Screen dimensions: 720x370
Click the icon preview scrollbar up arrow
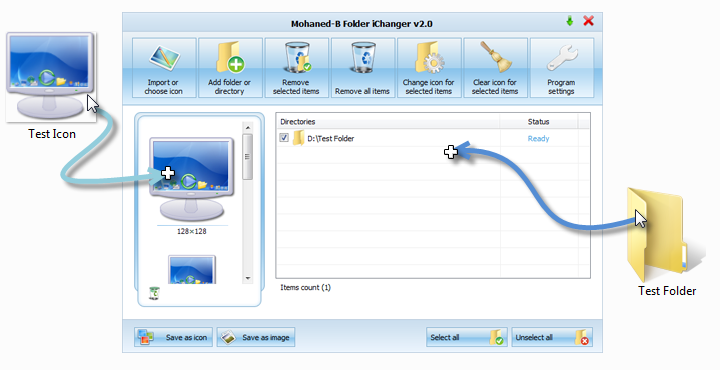click(248, 127)
